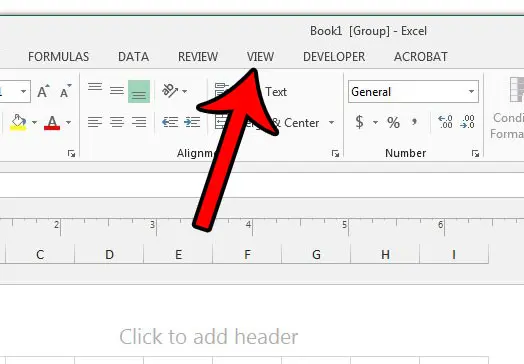The width and height of the screenshot is (524, 364).
Task: Apply Middle Align to cells
Action: [117, 91]
